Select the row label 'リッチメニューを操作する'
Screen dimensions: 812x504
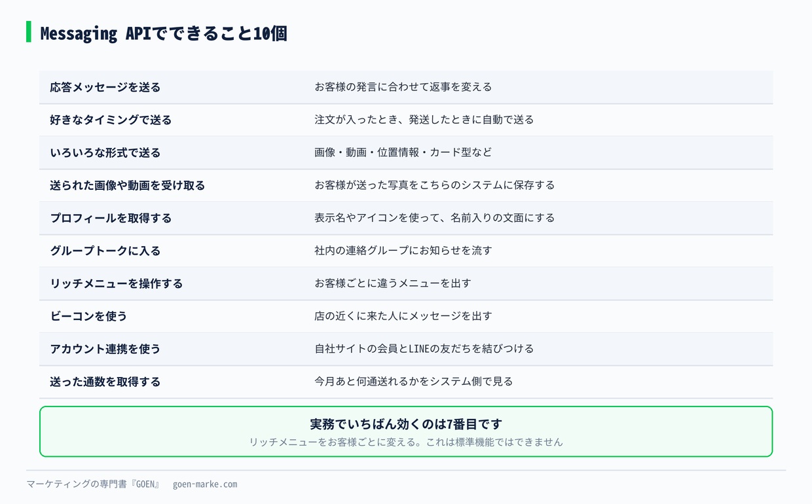tap(117, 283)
